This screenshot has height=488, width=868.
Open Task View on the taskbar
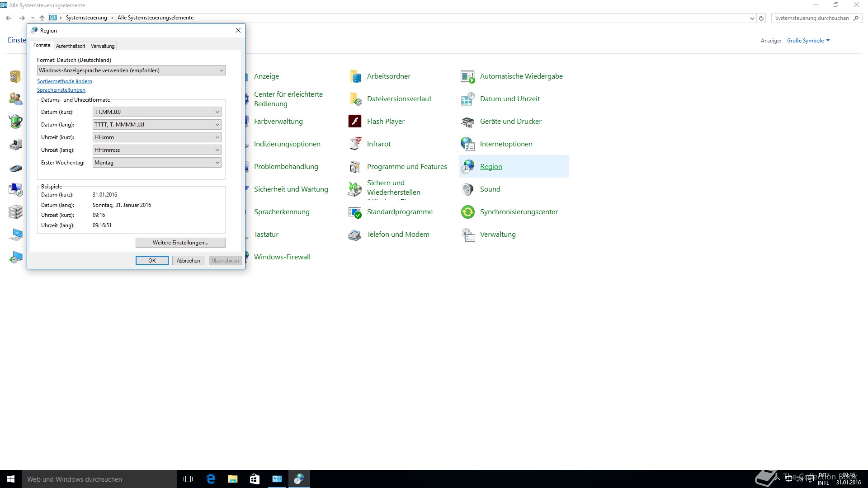coord(188,479)
